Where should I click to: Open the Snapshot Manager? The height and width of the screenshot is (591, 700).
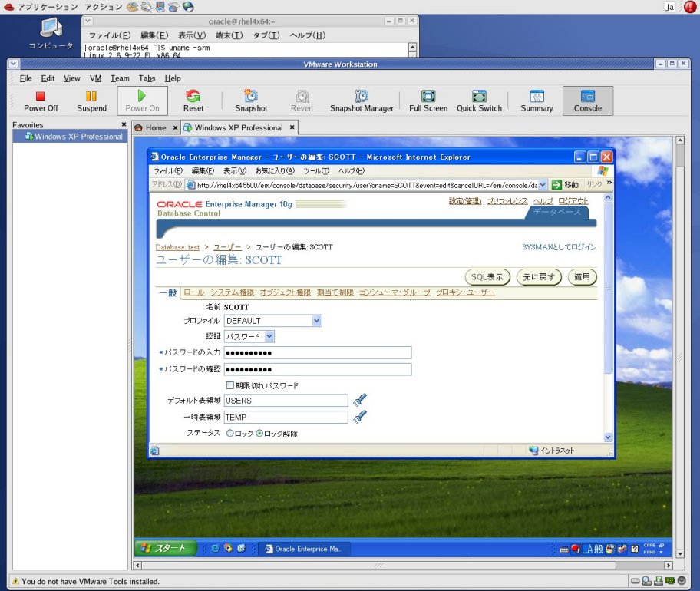pos(362,101)
